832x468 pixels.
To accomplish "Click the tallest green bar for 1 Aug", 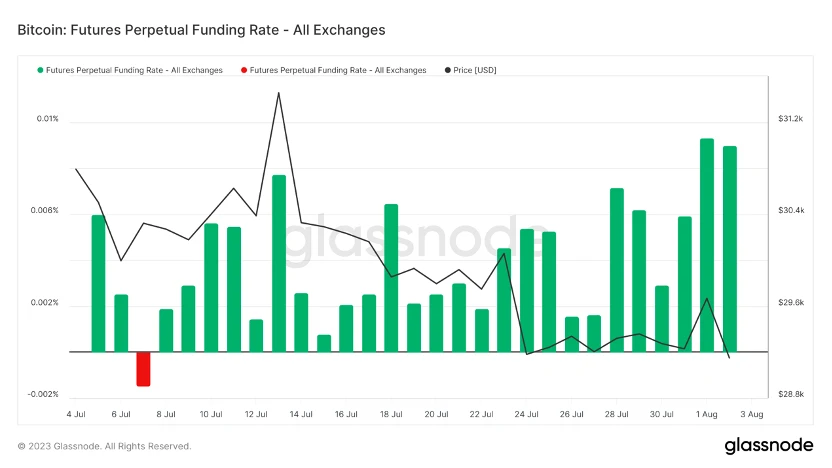I will pos(707,245).
